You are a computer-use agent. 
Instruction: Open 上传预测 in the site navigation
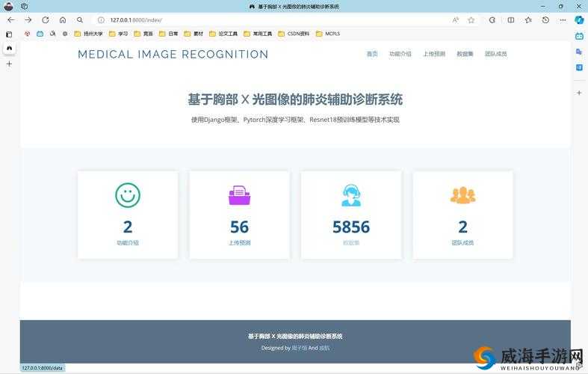434,54
